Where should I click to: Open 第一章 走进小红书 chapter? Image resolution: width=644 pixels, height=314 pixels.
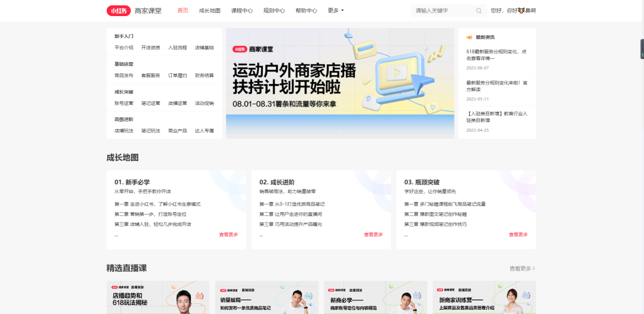click(157, 204)
